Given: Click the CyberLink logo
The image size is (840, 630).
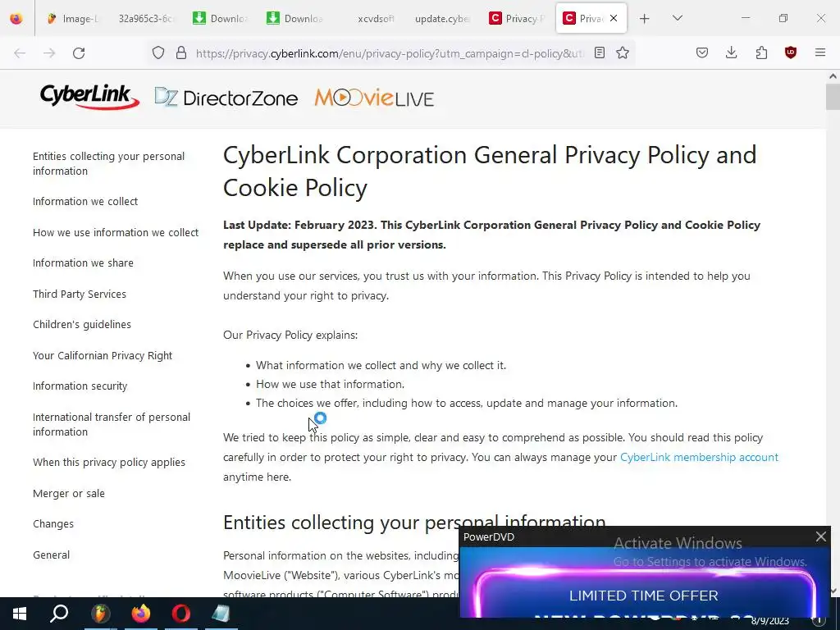Looking at the screenshot, I should coord(89,97).
